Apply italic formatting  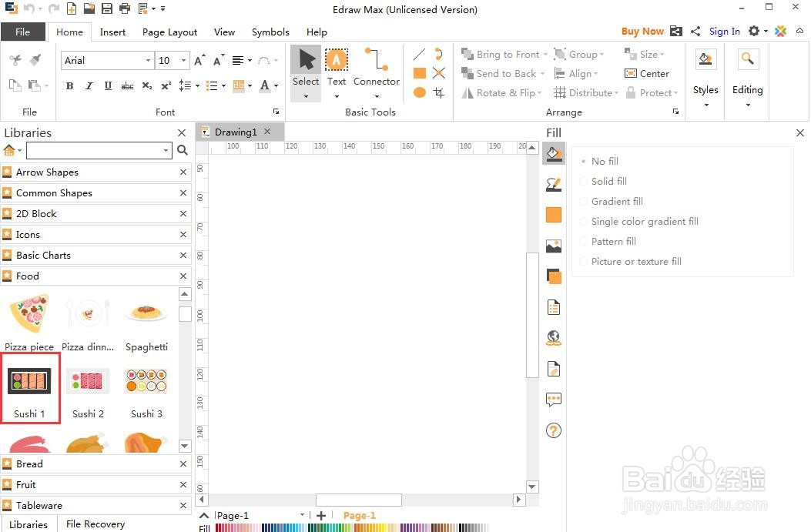(x=89, y=85)
